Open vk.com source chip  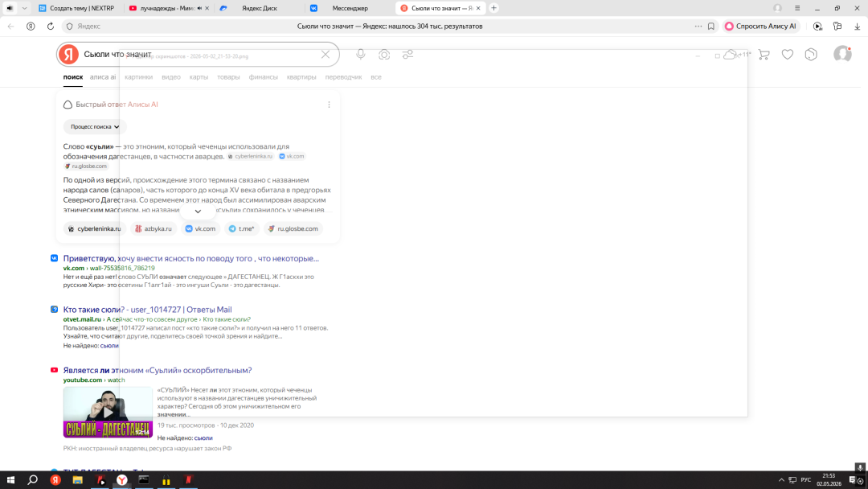click(x=200, y=228)
